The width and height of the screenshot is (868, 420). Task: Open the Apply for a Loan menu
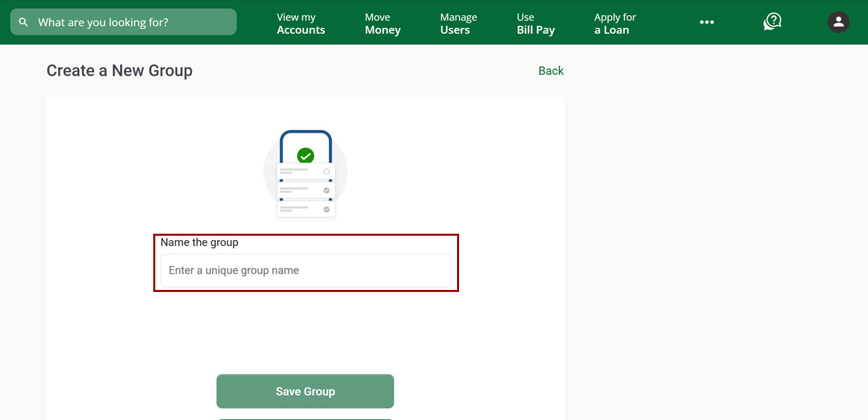pyautogui.click(x=614, y=23)
